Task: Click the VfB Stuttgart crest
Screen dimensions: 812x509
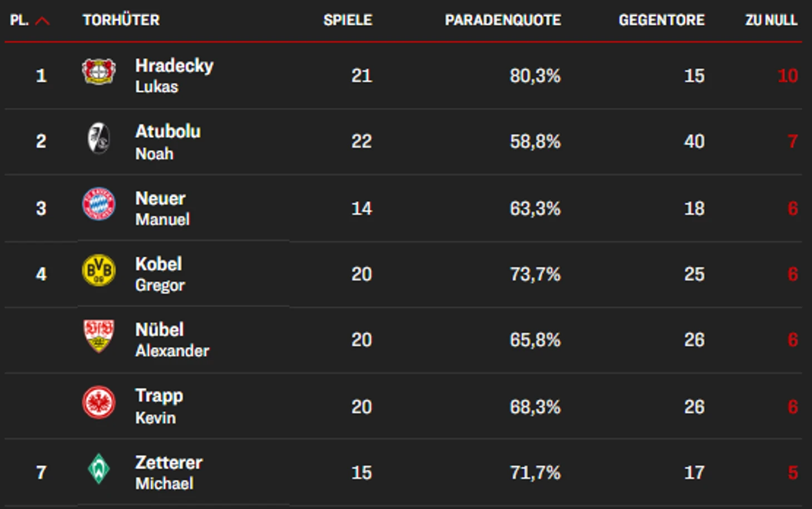Action: coord(98,336)
